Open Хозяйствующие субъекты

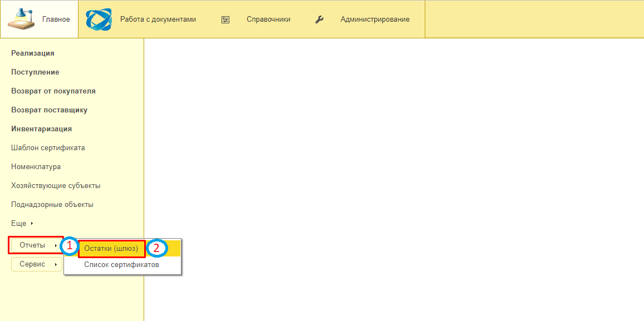click(56, 186)
